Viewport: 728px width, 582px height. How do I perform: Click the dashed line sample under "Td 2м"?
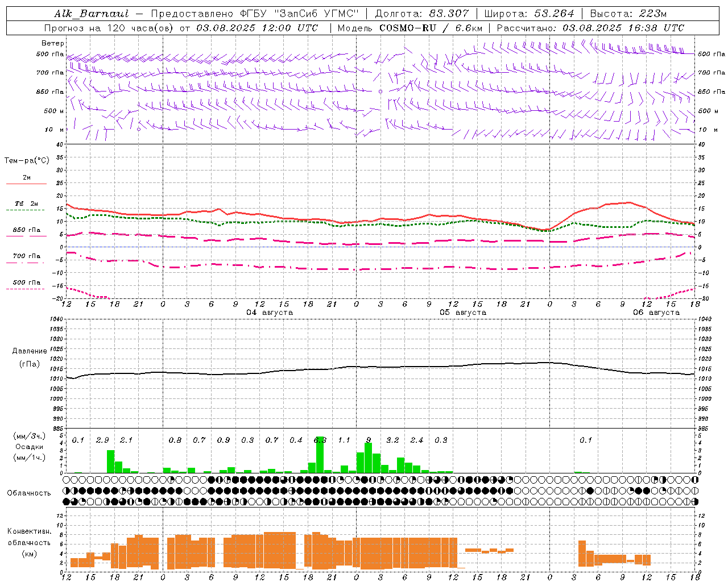tap(26, 210)
